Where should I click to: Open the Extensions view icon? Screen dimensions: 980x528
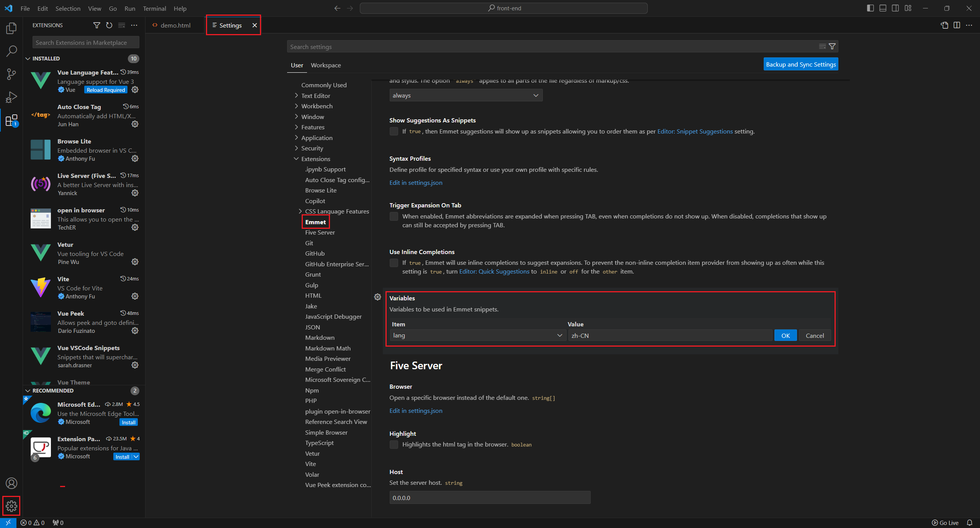point(11,121)
